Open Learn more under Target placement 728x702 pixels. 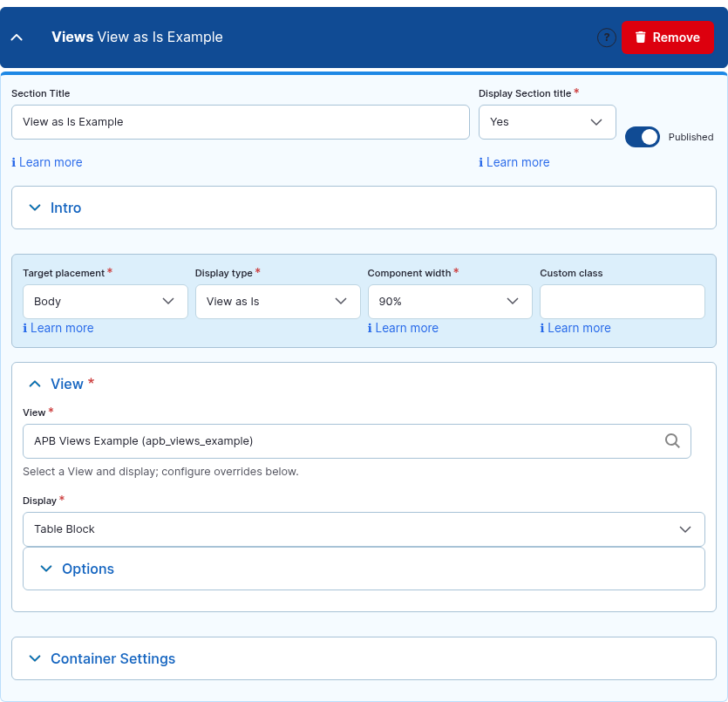coord(58,328)
